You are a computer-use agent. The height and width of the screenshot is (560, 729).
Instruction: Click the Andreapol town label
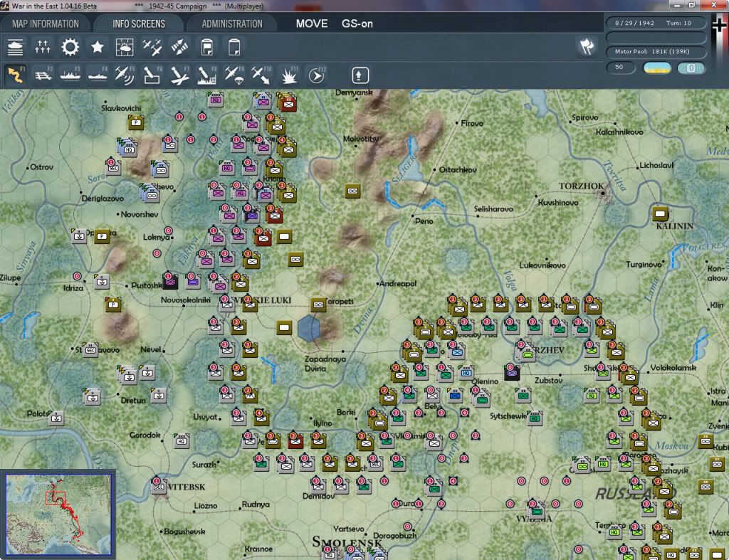click(x=398, y=283)
